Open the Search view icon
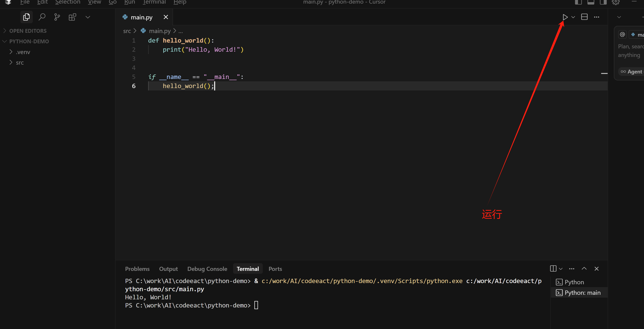The width and height of the screenshot is (644, 329). tap(42, 17)
